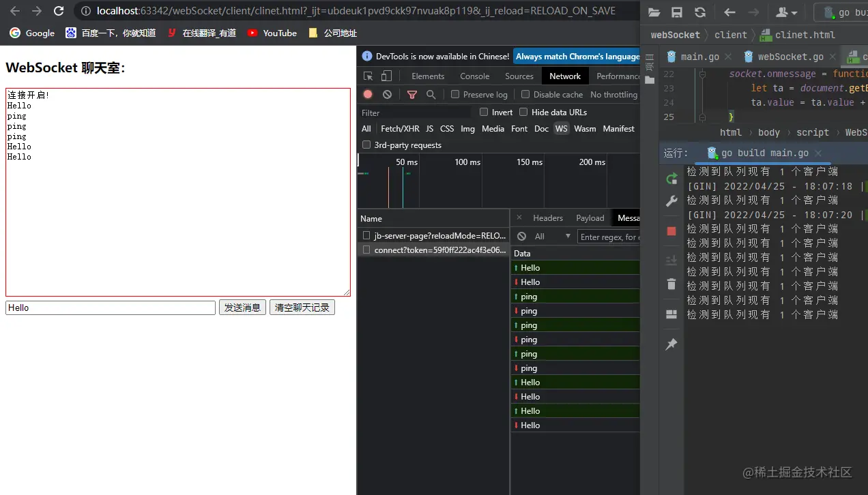This screenshot has width=868, height=495.
Task: Select the DevTools Network tab
Action: point(565,76)
